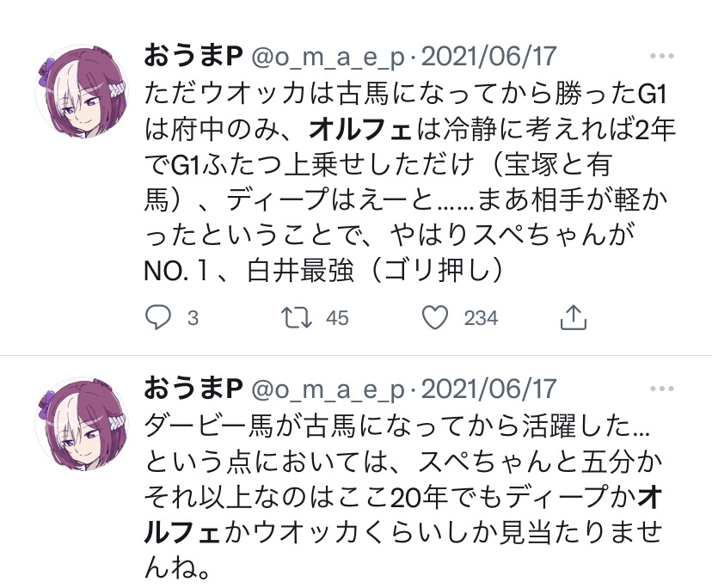
Task: View the retweet count 45
Action: pos(337,318)
